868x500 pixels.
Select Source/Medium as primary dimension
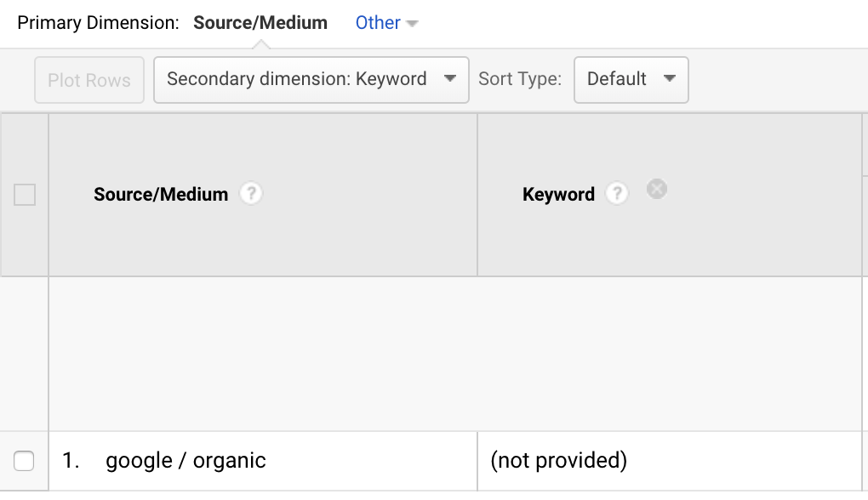click(x=260, y=23)
